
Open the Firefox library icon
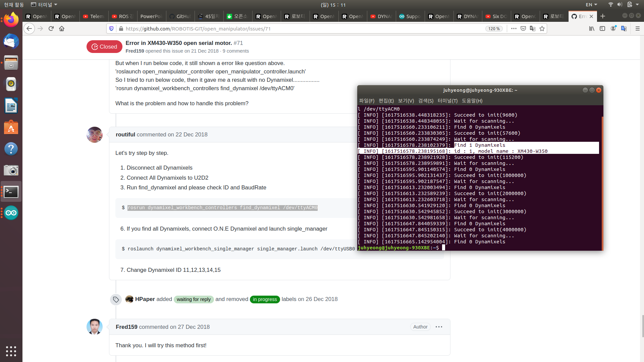[592, 28]
